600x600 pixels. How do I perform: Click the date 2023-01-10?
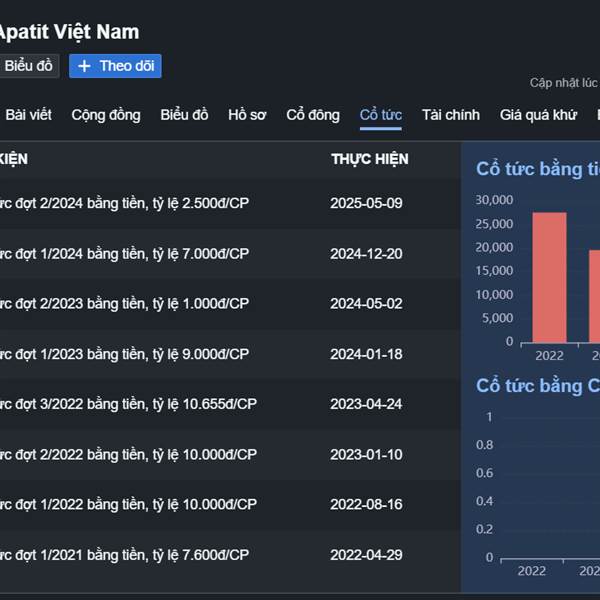coord(366,455)
